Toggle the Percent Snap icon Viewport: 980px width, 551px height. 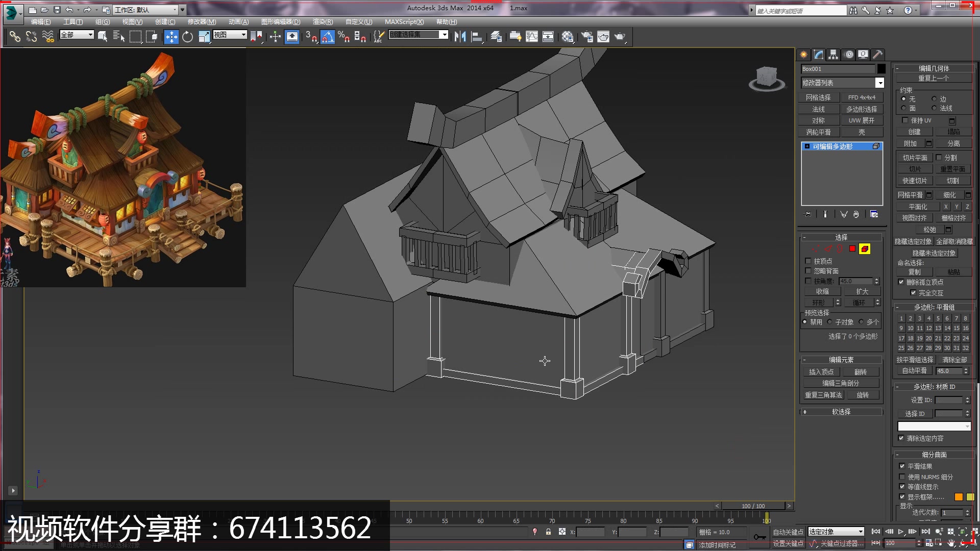point(344,36)
